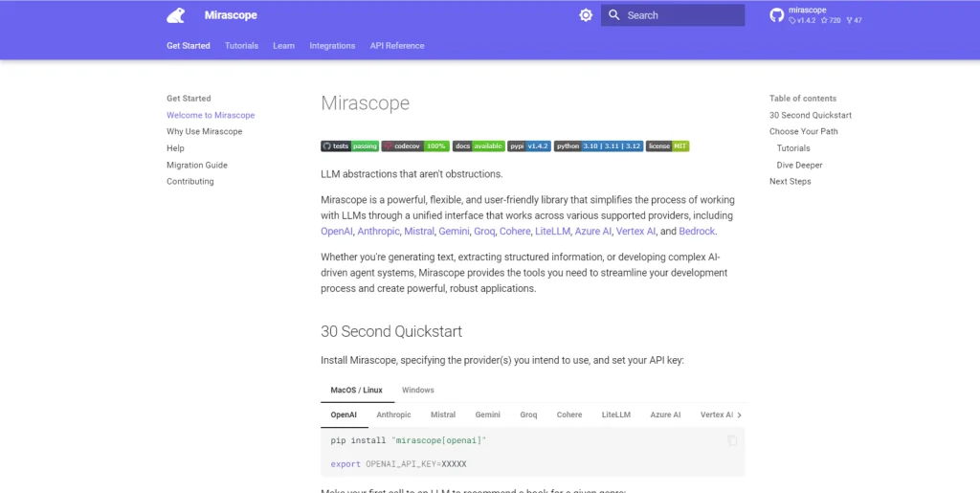Follow the Bedrock provider link
The height and width of the screenshot is (493, 980).
697,232
